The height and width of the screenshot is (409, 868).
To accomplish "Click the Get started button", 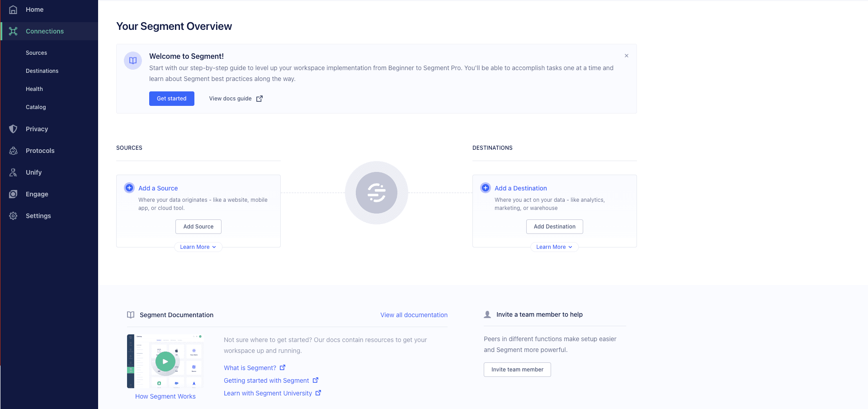I will 171,99.
